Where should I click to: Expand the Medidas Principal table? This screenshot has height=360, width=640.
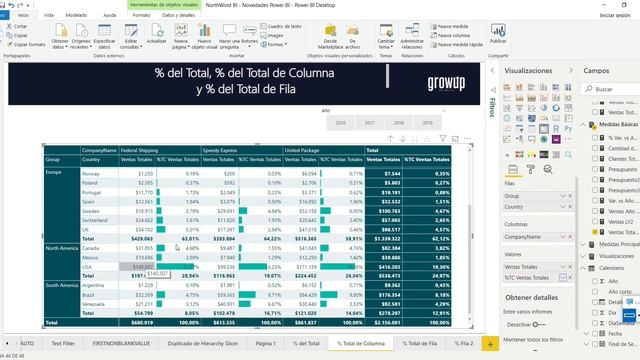(583, 244)
